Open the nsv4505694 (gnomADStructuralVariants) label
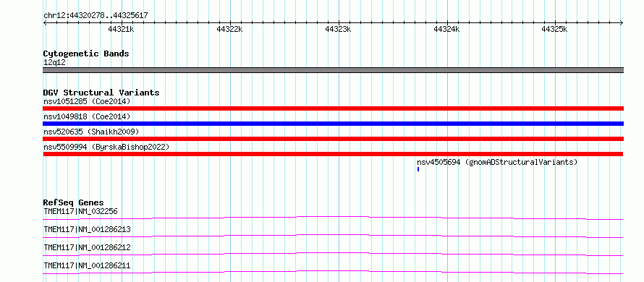 [x=497, y=162]
